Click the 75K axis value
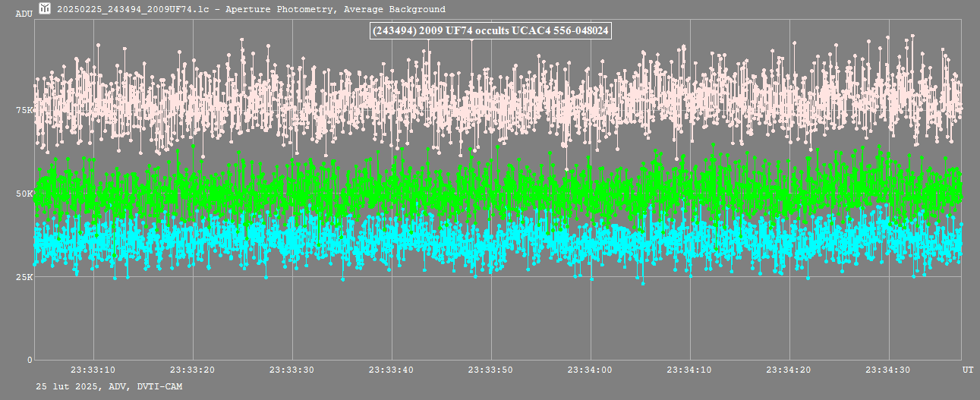Image resolution: width=980 pixels, height=400 pixels. click(x=24, y=110)
